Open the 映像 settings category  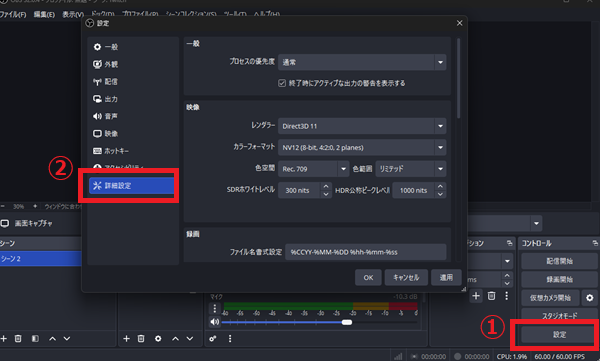(133, 133)
